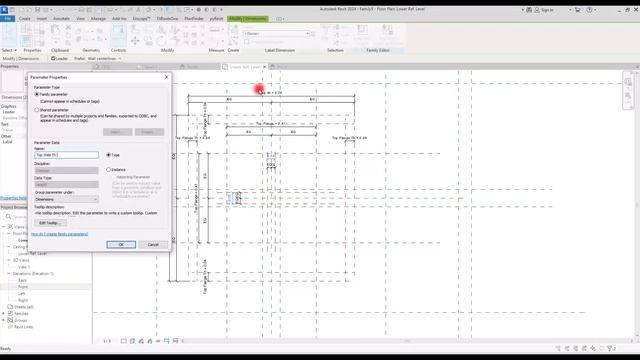Open the how to create family parameters link
640x360 pixels.
click(x=60, y=234)
